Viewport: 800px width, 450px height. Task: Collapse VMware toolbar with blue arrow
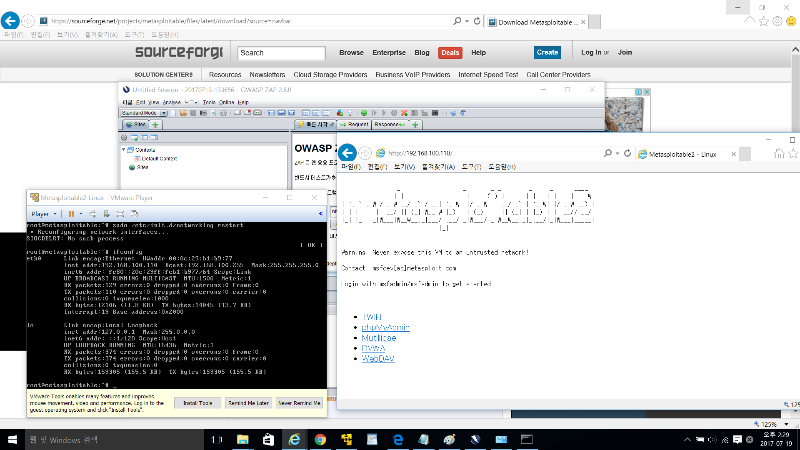(x=320, y=214)
